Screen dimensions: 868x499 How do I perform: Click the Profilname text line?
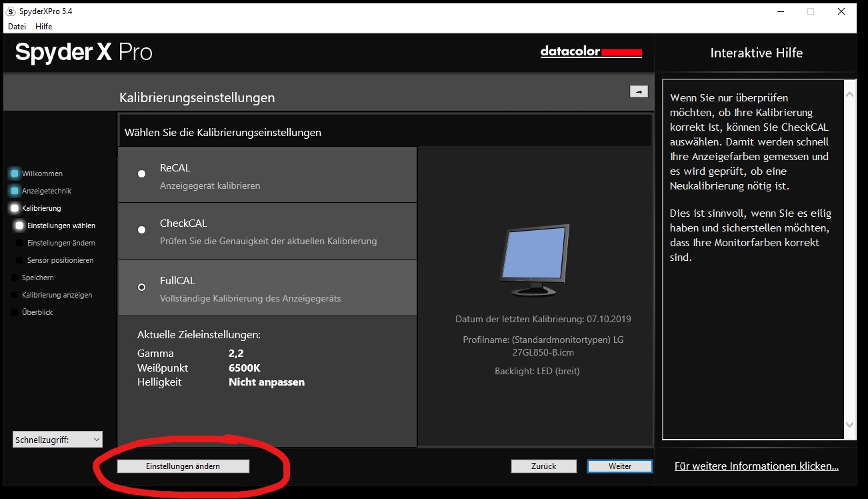click(x=543, y=346)
